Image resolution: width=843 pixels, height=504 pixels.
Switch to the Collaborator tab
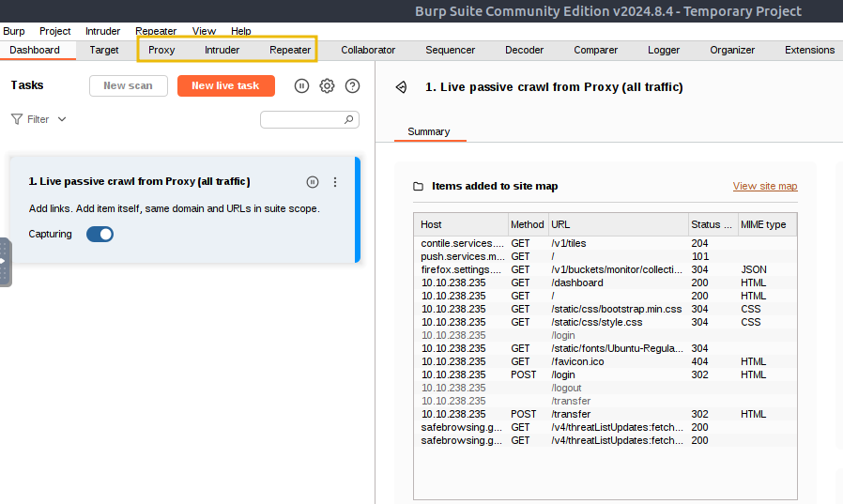point(368,50)
